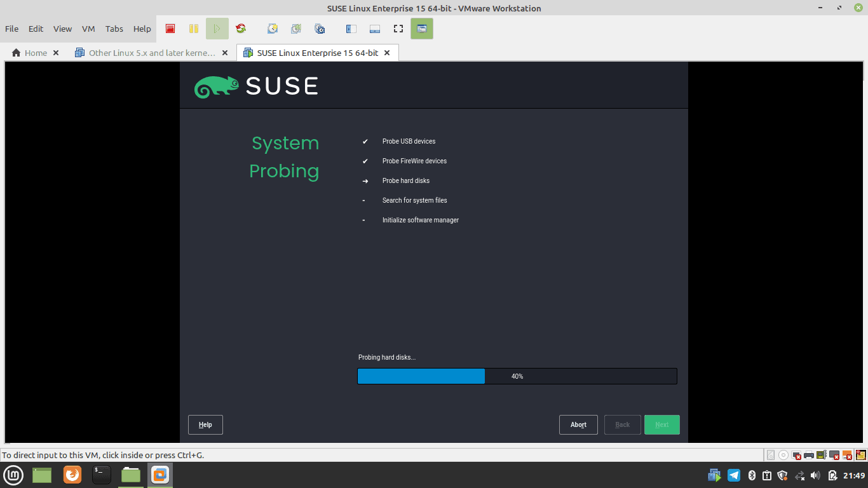Open the View menu

coord(62,29)
